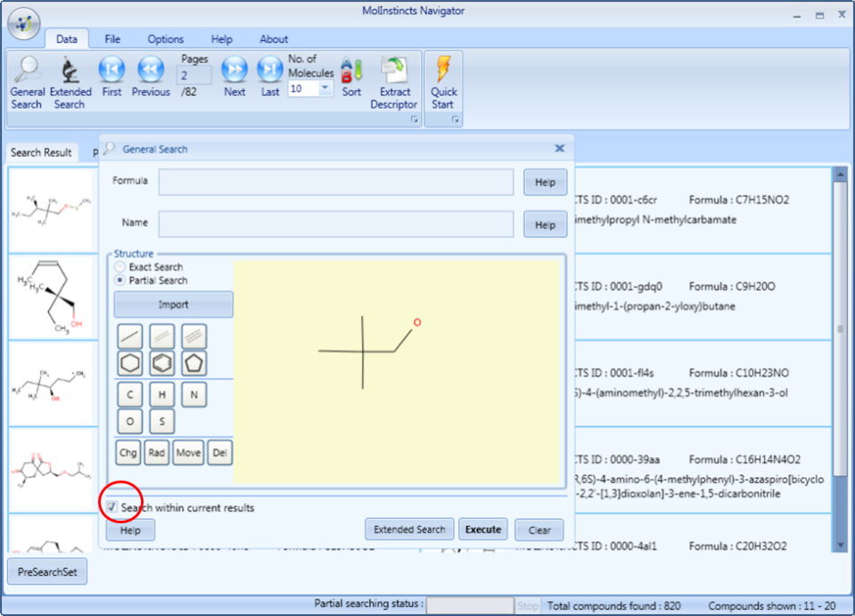The width and height of the screenshot is (855, 616).
Task: Open the Options ribbon tab
Action: [x=165, y=38]
